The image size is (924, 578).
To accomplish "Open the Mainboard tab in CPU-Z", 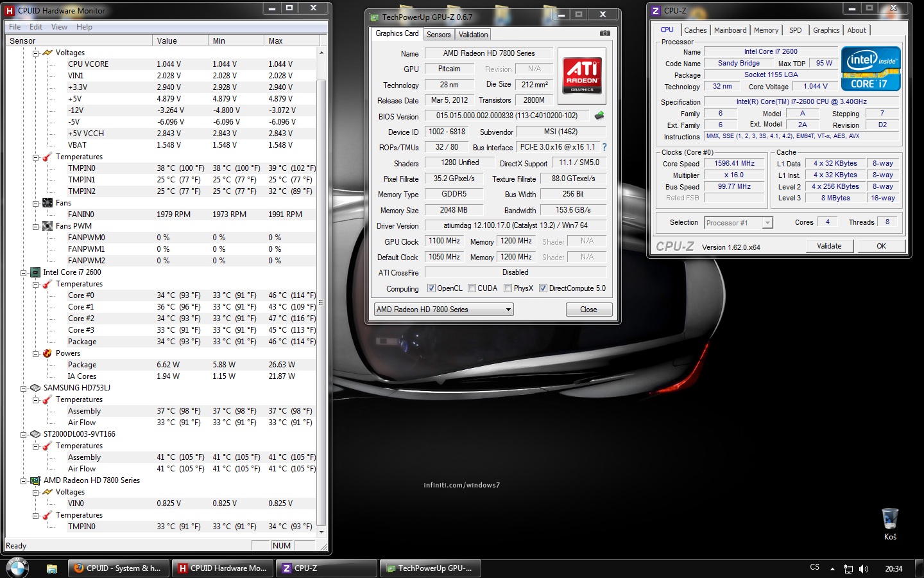I will pyautogui.click(x=730, y=30).
